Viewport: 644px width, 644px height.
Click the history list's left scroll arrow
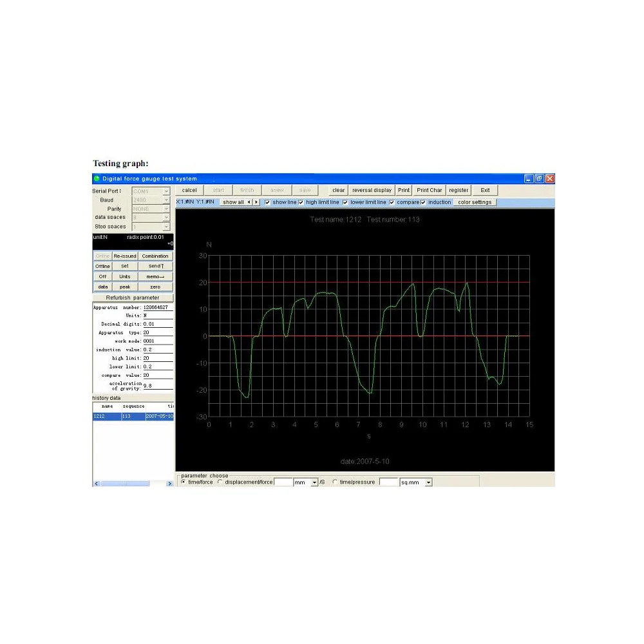96,484
